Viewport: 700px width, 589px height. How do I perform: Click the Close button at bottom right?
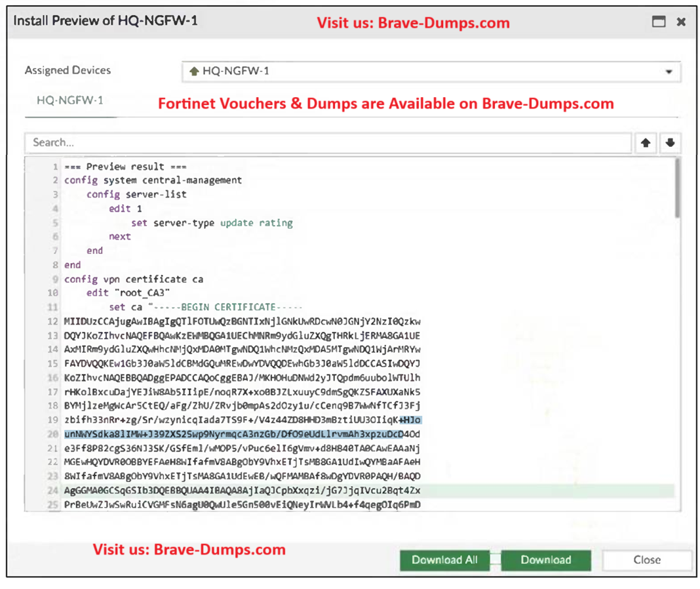[x=646, y=559]
